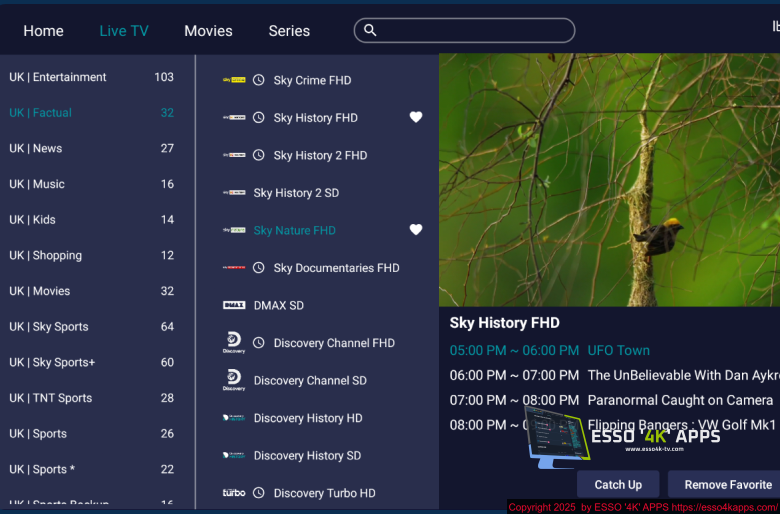Click the clock icon beside Discovery Channel FHD
780x514 pixels.
coord(258,343)
